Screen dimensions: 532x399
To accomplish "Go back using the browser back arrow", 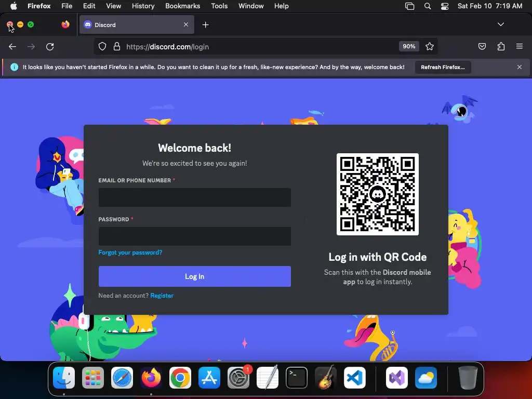I will pos(12,46).
